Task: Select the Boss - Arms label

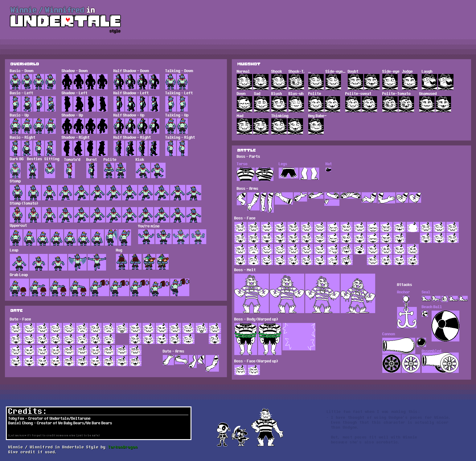Action: (x=247, y=189)
